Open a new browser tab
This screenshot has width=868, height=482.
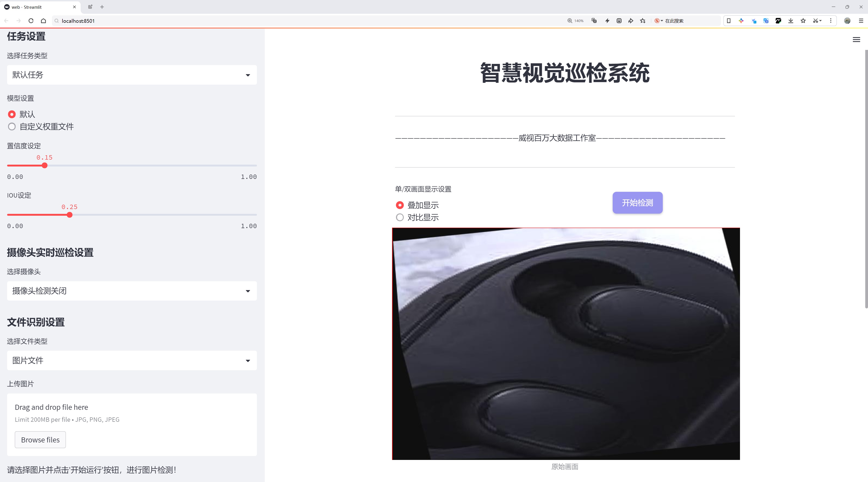[x=102, y=7]
